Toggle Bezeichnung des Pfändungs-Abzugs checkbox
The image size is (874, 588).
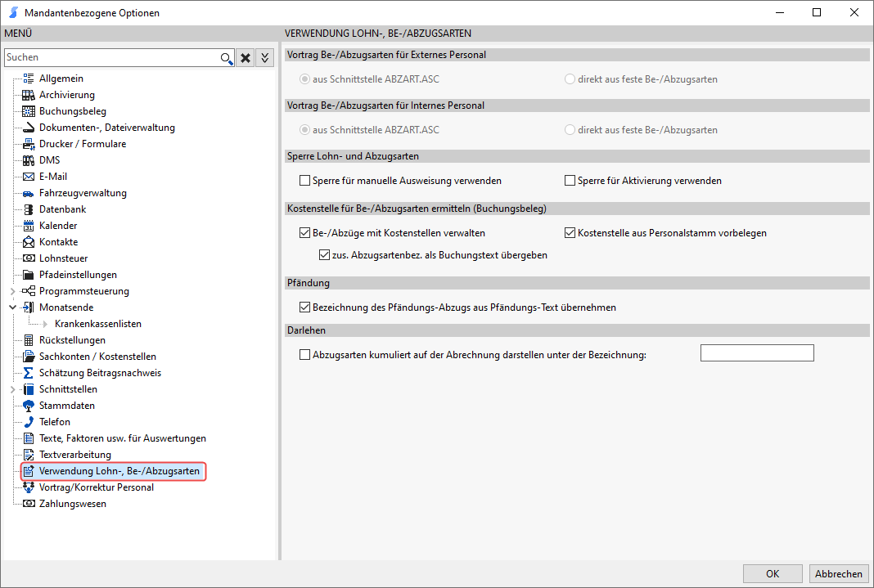click(305, 307)
